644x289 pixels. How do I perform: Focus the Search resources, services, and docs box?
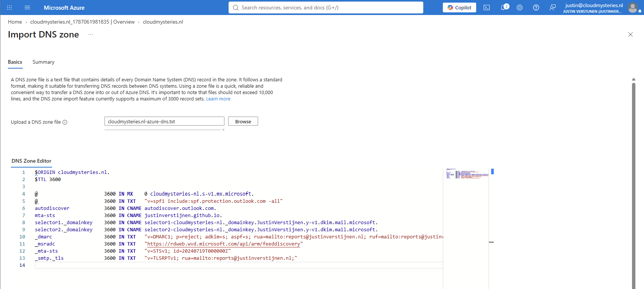point(326,7)
